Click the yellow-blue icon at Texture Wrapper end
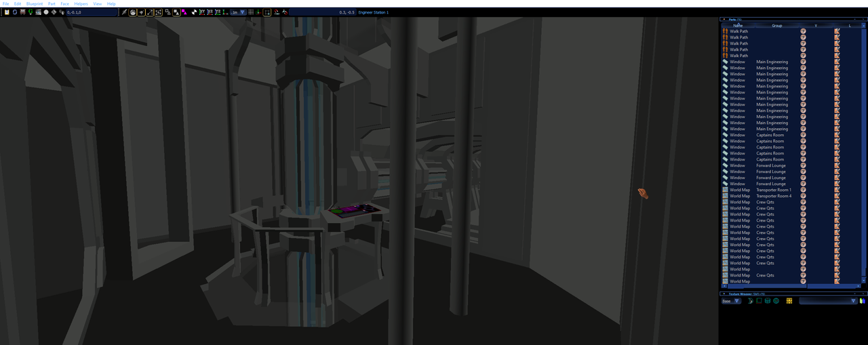 863,301
